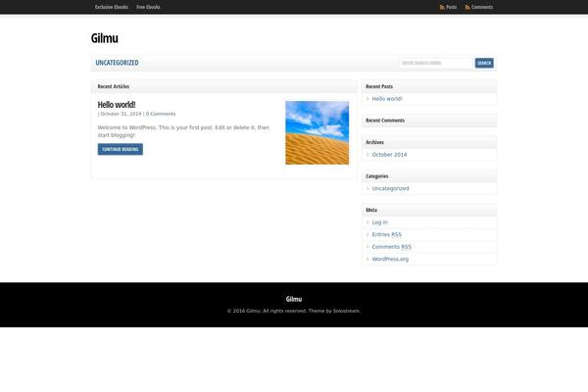Click the Log in link

tap(380, 222)
